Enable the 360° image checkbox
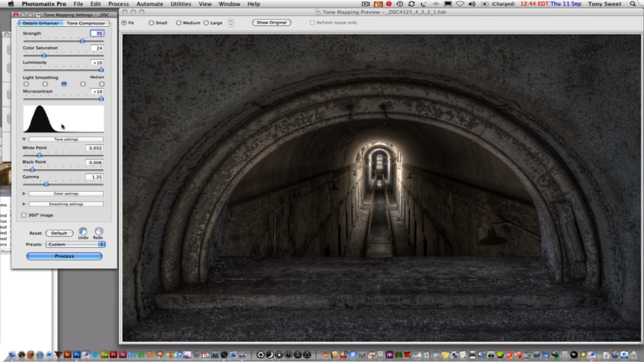This screenshot has width=644, height=362. (23, 215)
